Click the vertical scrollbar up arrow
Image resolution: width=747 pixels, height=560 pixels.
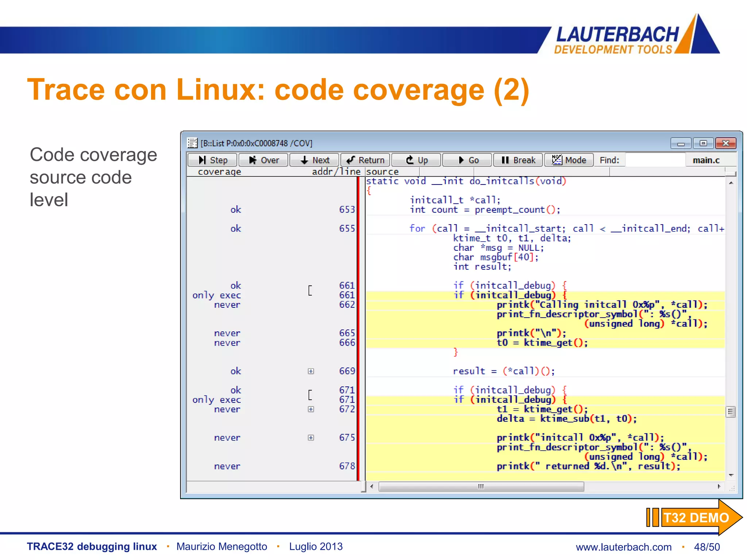point(731,183)
